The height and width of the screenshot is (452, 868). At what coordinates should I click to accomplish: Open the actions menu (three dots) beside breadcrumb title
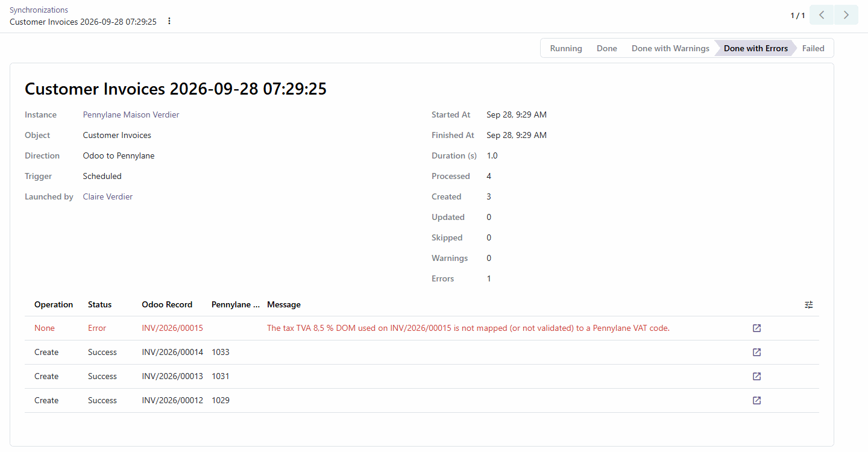169,21
